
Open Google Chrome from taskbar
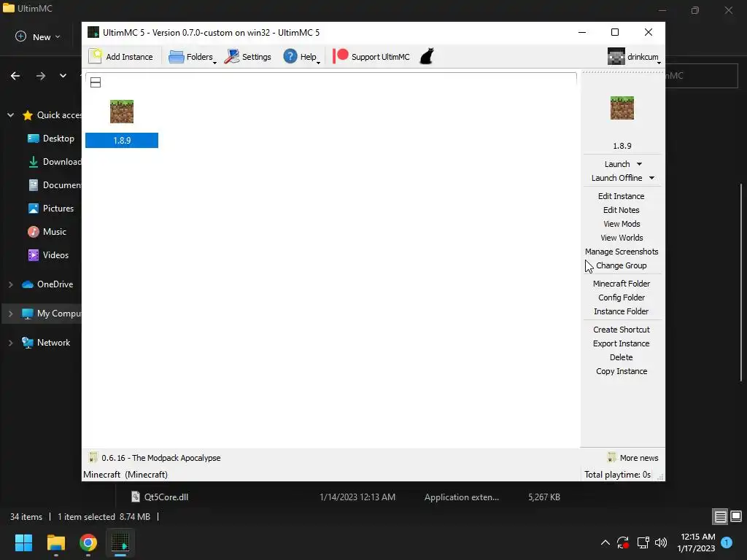pos(88,542)
